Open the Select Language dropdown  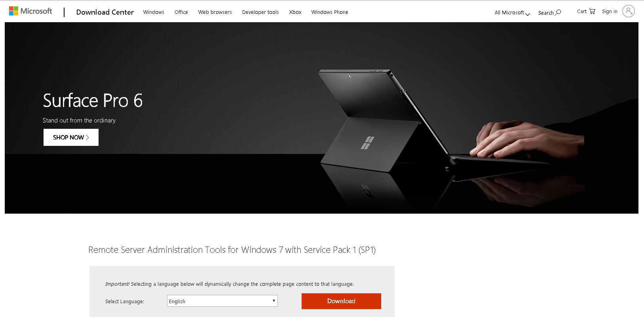222,301
